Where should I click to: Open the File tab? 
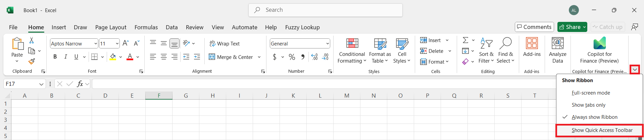coord(13,27)
